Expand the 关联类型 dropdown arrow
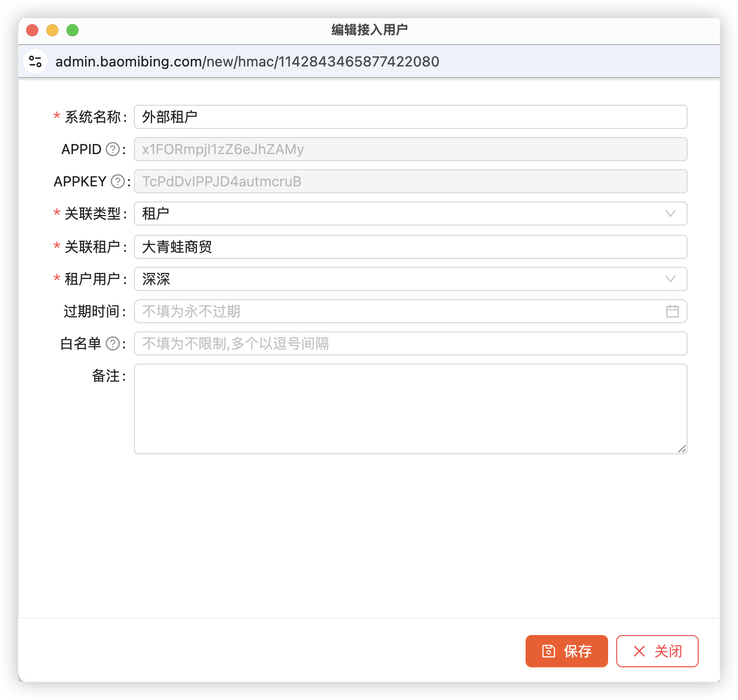Screen dimensions: 738x700 [x=670, y=214]
